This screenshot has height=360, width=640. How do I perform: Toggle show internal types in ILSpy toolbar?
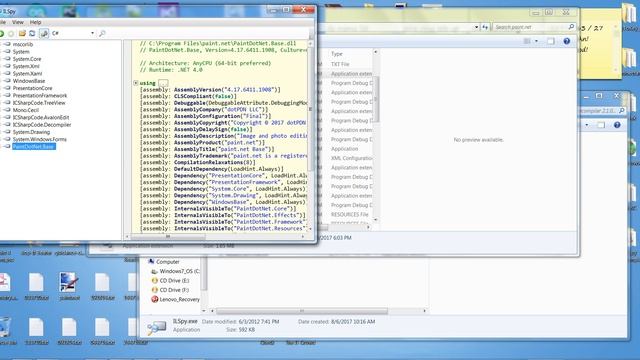pos(44,33)
